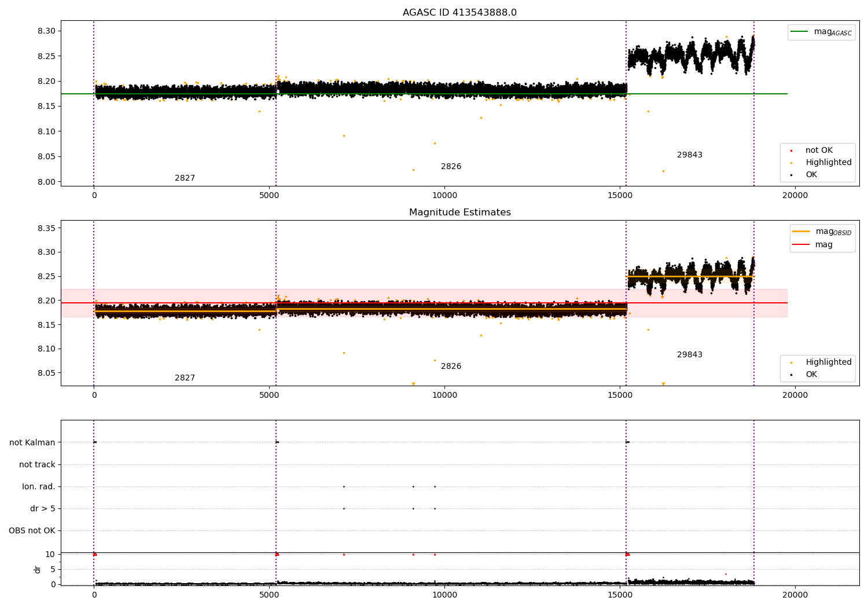Click the '2826' label in the Magnitude Estimates plot

[451, 367]
